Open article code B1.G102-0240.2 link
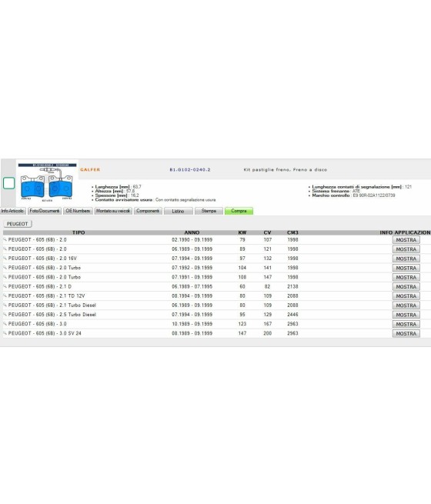 (190, 169)
